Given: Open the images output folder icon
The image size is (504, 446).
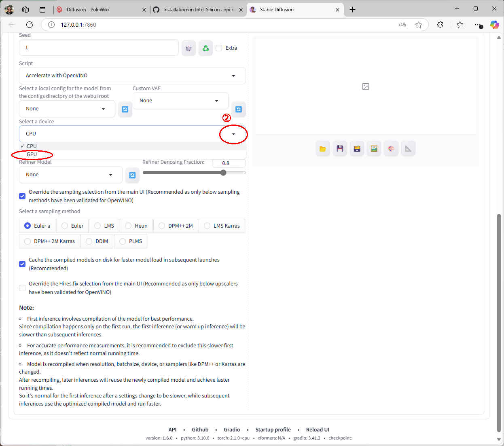Looking at the screenshot, I should 322,149.
